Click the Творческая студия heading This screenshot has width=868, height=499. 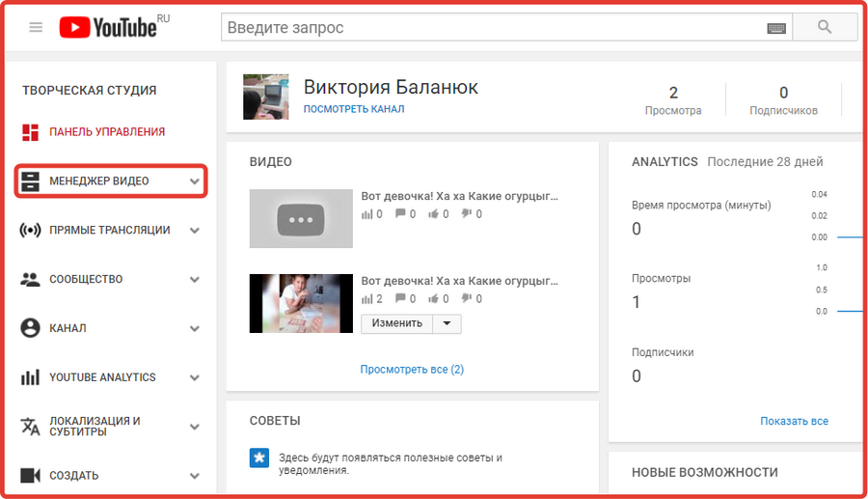coord(89,91)
